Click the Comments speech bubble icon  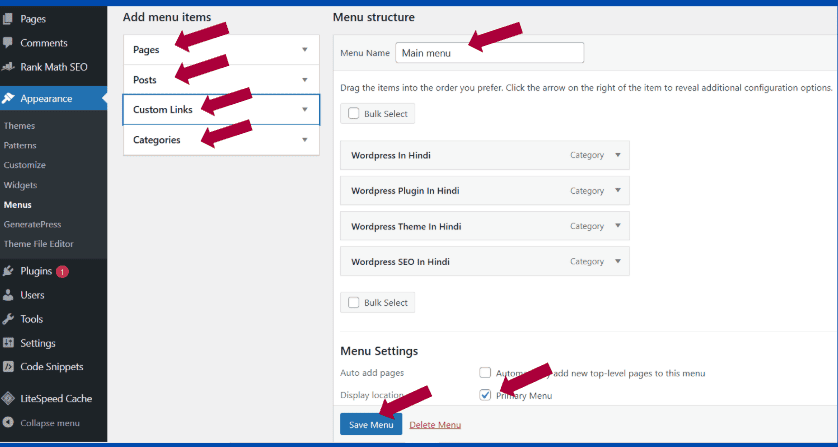(x=8, y=43)
